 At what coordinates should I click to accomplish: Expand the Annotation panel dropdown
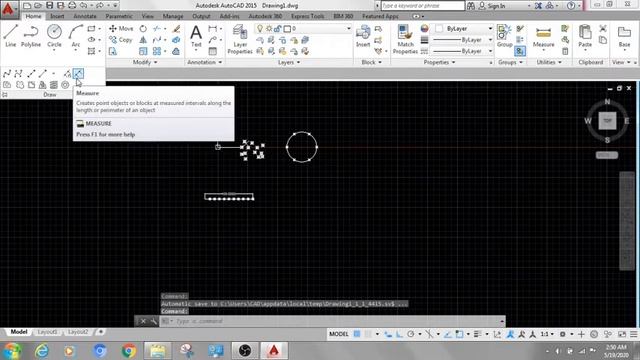pyautogui.click(x=204, y=62)
